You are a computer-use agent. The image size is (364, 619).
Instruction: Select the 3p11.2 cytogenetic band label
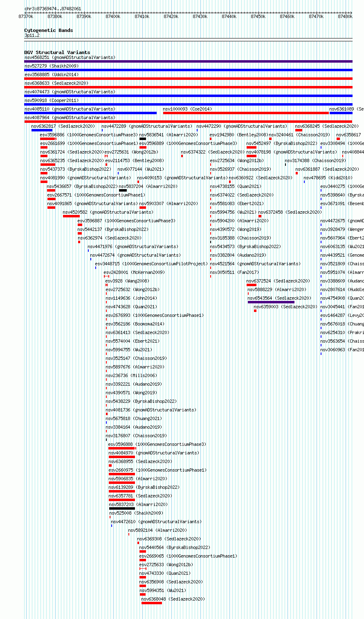click(32, 36)
